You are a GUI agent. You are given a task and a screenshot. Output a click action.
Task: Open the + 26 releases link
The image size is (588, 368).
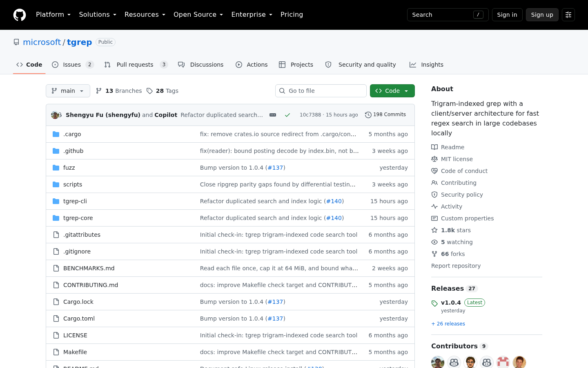click(x=448, y=324)
